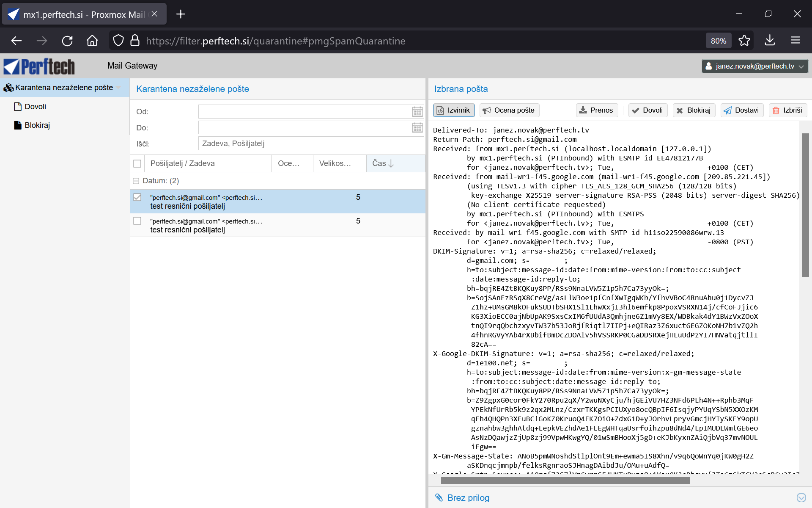
Task: Select Karantena nezaželene pošte in sidebar
Action: click(x=64, y=88)
